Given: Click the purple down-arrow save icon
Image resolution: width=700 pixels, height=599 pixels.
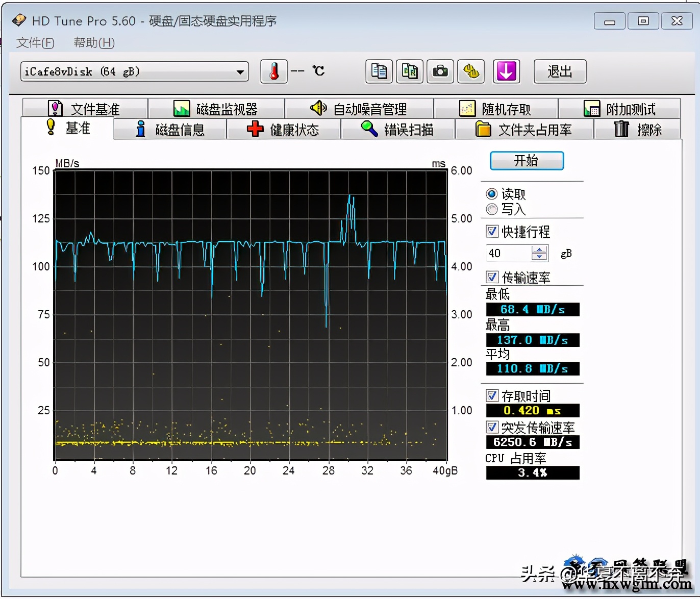Looking at the screenshot, I should pos(506,71).
